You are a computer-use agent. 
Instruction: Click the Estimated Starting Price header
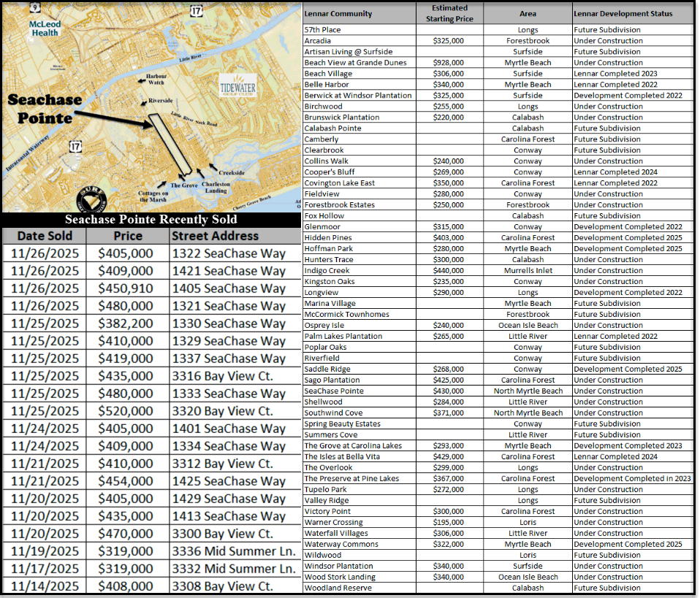click(449, 13)
